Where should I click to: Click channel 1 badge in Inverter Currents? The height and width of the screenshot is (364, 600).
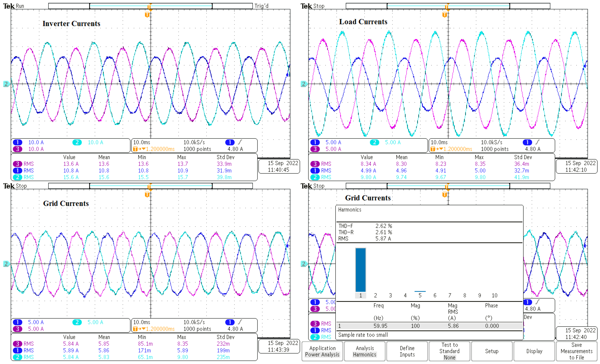point(17,142)
